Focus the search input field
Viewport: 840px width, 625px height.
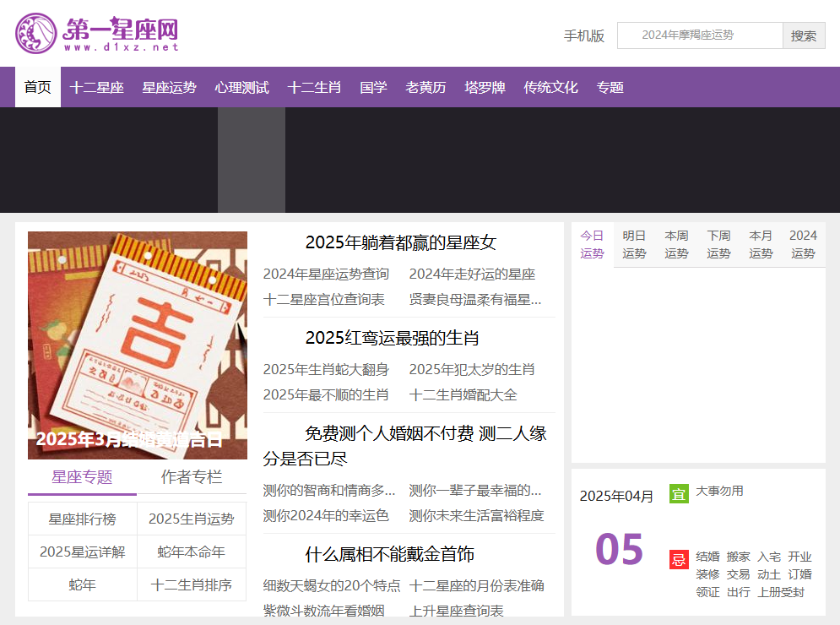click(x=700, y=35)
